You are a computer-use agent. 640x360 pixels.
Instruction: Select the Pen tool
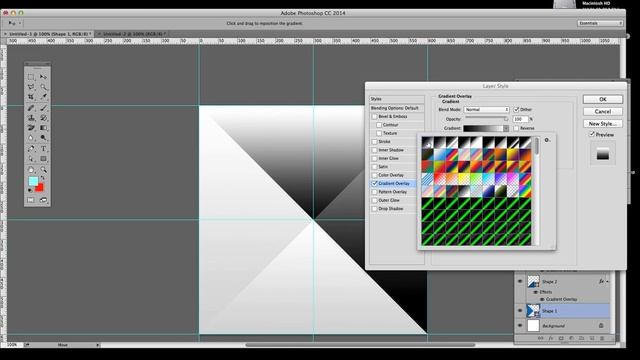[x=31, y=149]
